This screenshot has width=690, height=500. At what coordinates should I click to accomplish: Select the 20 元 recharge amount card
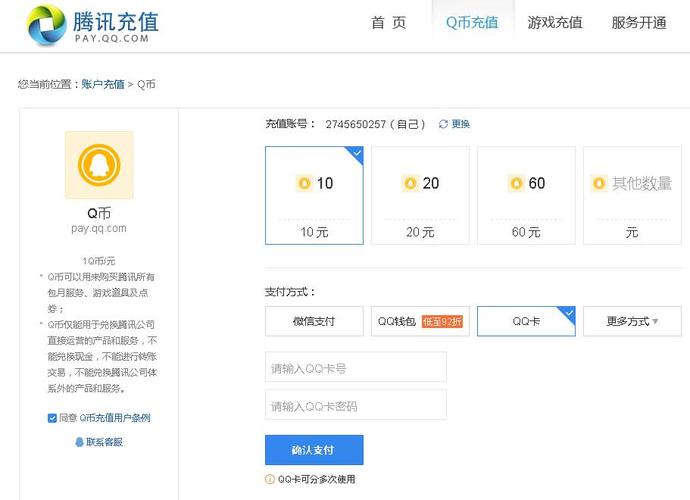[x=420, y=195]
